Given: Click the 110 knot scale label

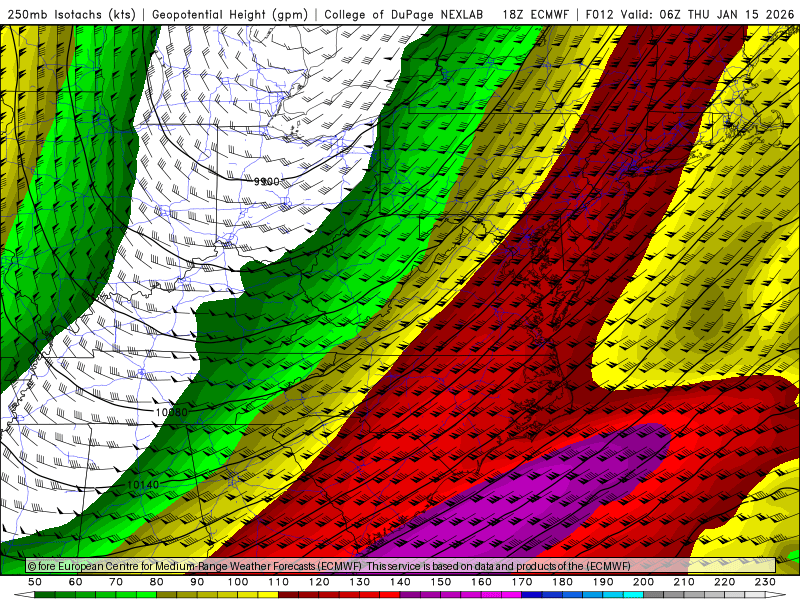Looking at the screenshot, I should [x=279, y=582].
